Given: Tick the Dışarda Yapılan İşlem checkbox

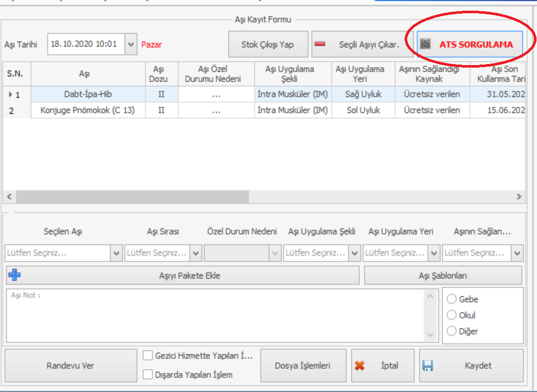Looking at the screenshot, I should (148, 375).
